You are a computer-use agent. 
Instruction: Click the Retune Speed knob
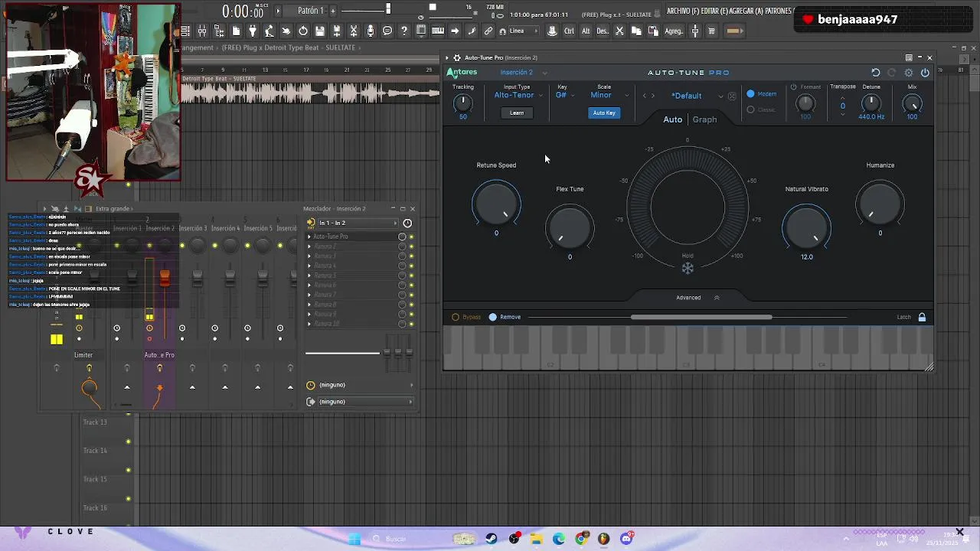click(496, 204)
